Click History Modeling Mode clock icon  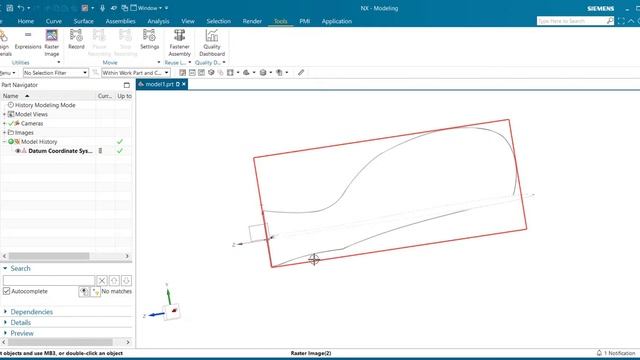click(x=11, y=105)
